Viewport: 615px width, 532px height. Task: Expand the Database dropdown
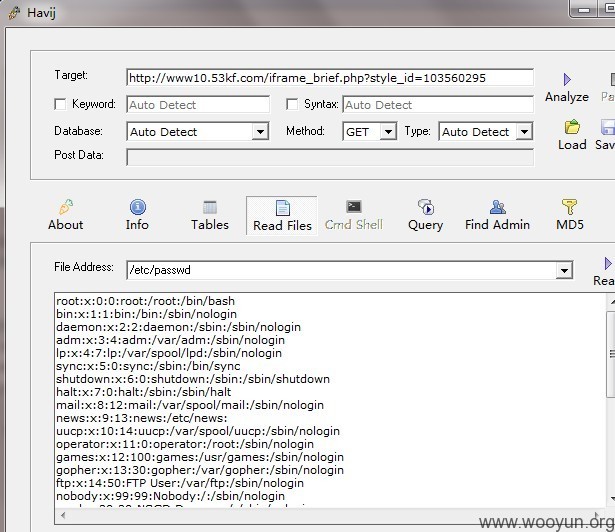tap(260, 131)
